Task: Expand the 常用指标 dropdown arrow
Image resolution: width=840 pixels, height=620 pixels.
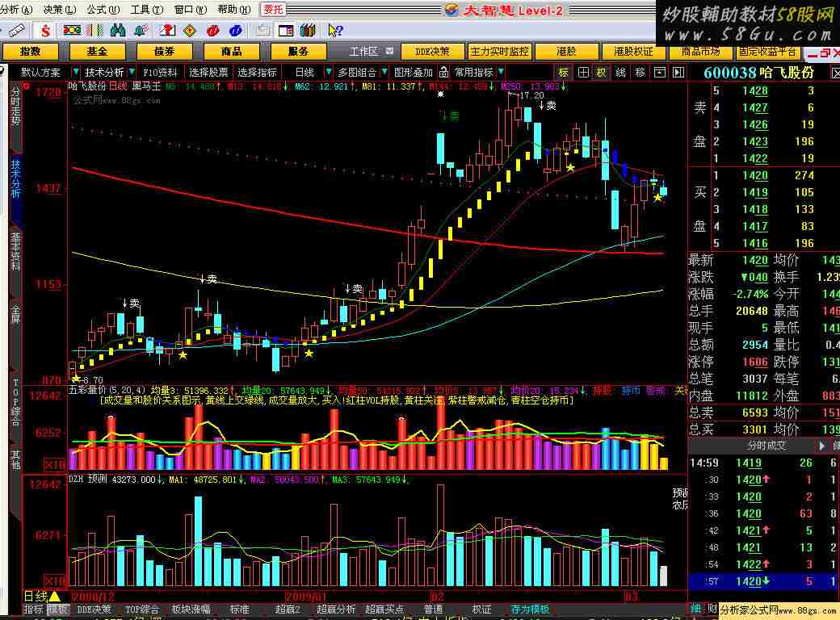Action: [500, 72]
